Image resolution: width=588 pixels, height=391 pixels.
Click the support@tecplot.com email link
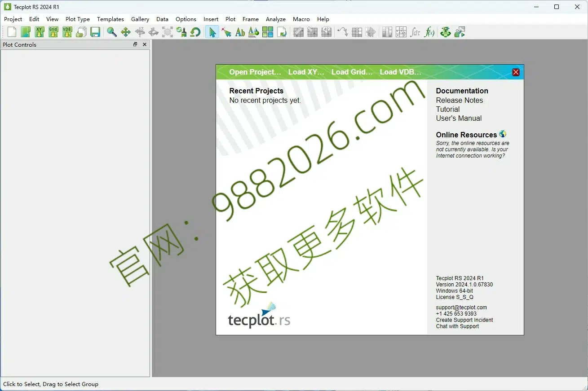[461, 308]
